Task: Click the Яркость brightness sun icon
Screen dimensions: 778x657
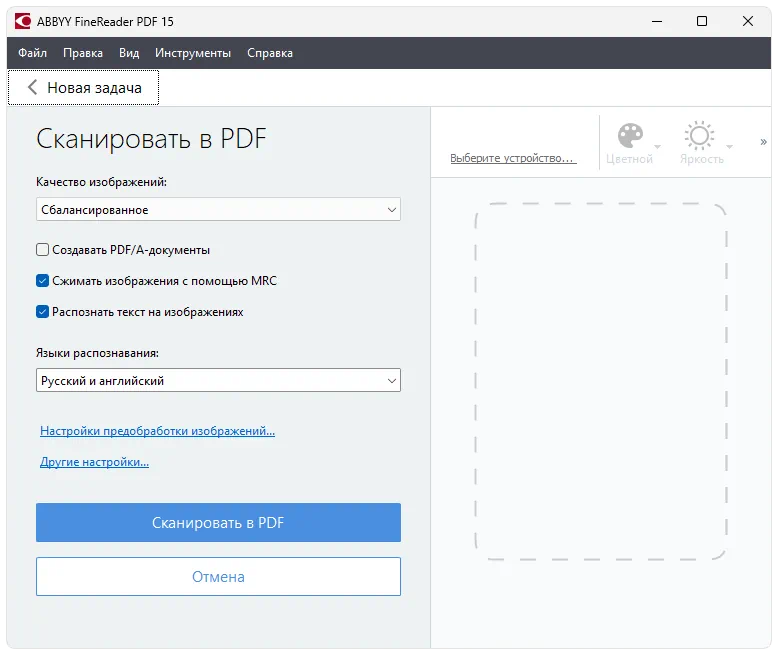Action: 699,135
